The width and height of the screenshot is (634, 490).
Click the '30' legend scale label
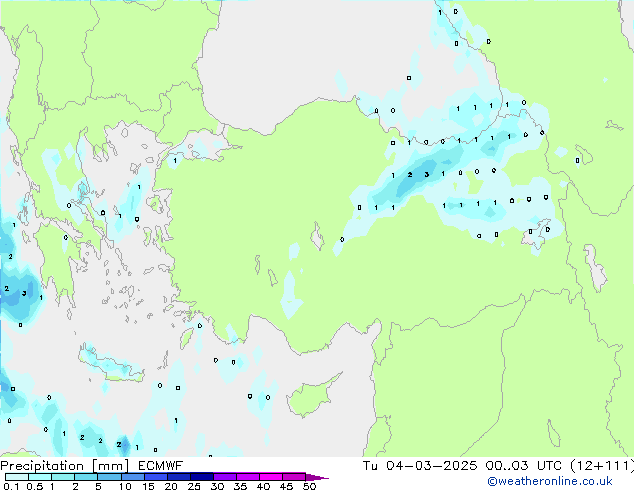217,486
